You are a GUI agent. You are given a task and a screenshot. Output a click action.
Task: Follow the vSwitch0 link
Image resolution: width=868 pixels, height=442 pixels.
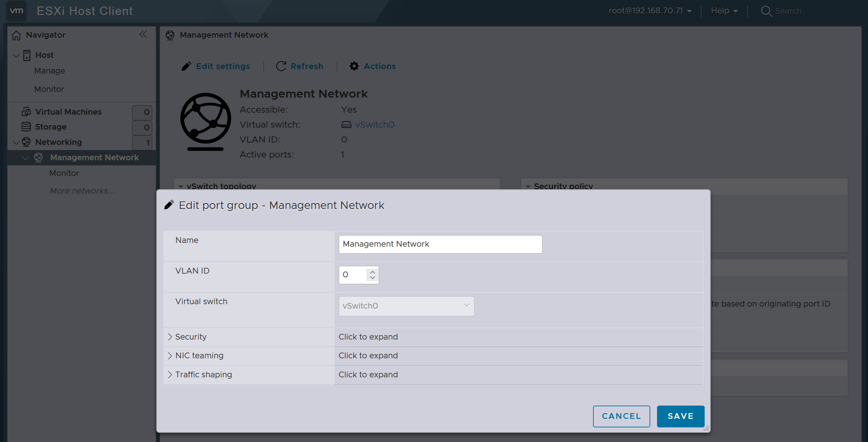tap(374, 125)
